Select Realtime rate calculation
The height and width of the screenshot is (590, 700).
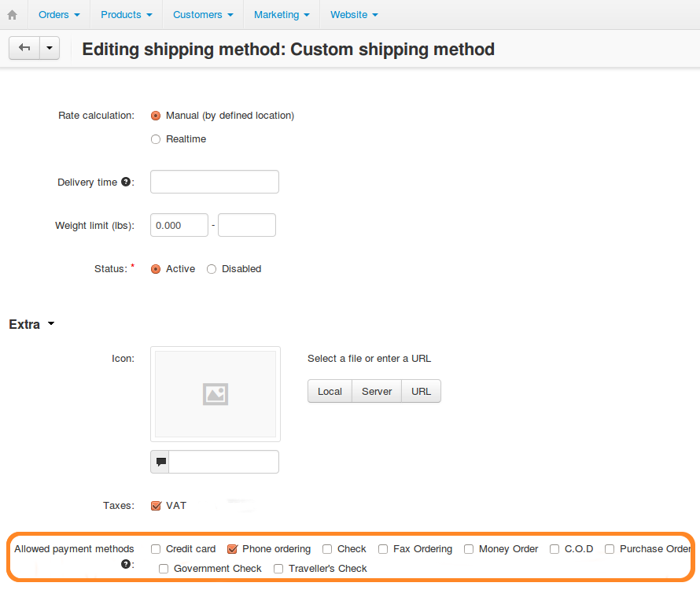click(x=156, y=139)
